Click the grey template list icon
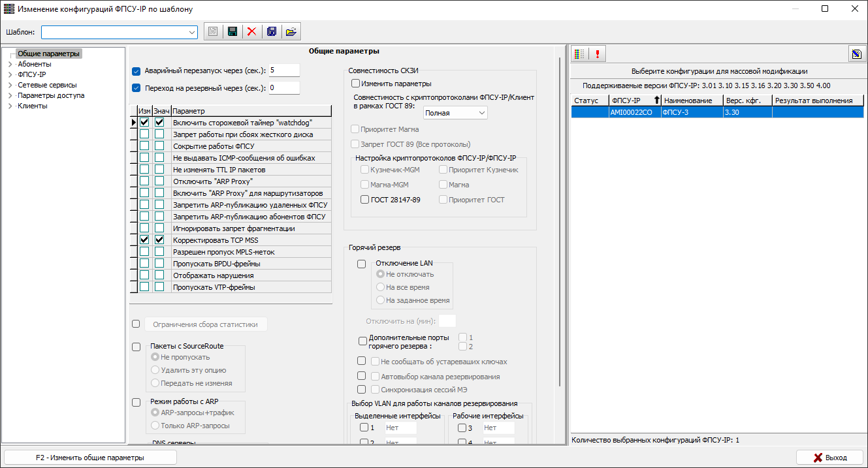 click(x=212, y=31)
